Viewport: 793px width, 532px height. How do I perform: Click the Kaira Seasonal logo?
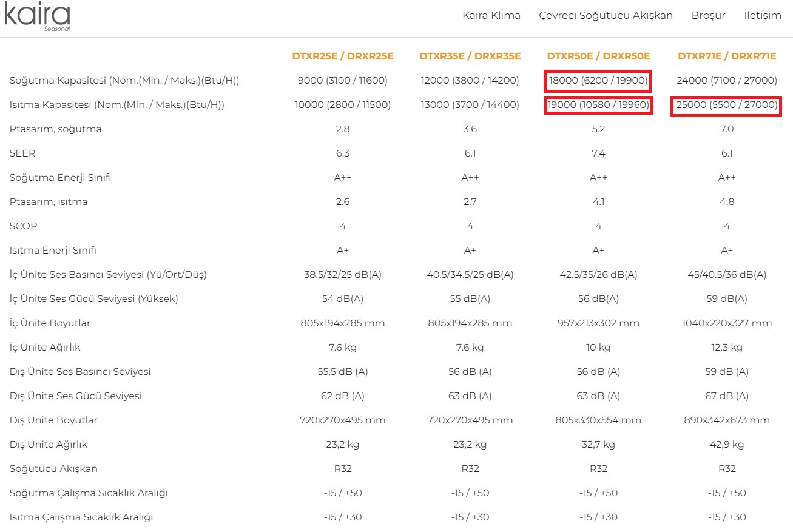click(x=37, y=17)
